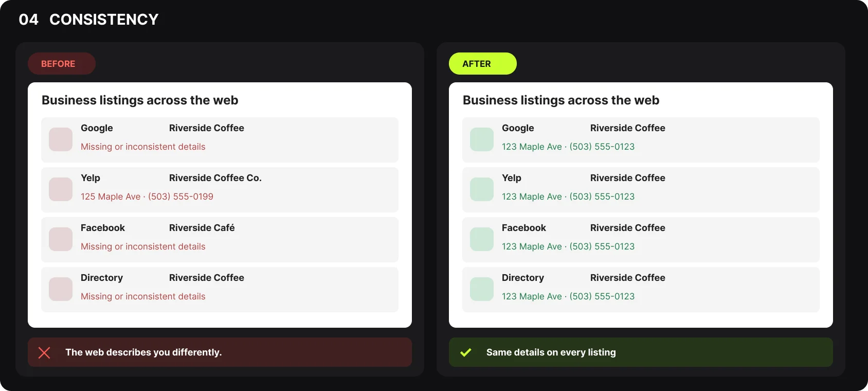The image size is (868, 391).
Task: Click 'Riverside Coffee' name in Before Directory row
Action: click(x=207, y=278)
